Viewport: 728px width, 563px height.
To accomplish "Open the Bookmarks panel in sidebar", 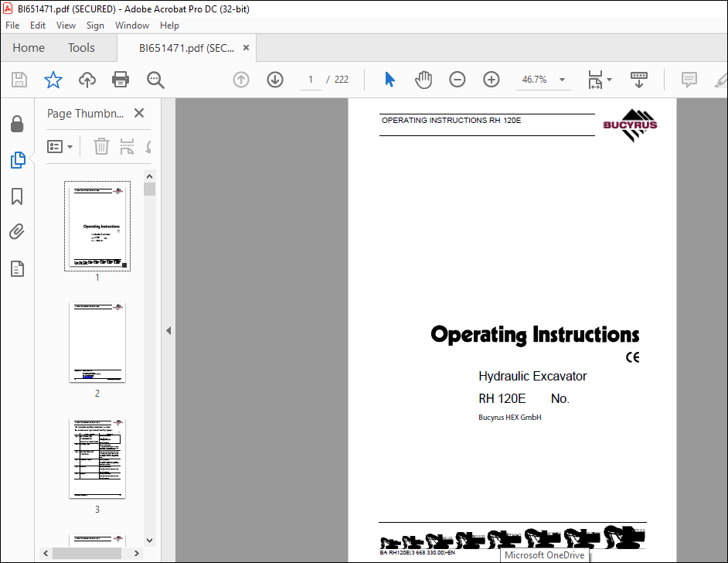I will 17,196.
